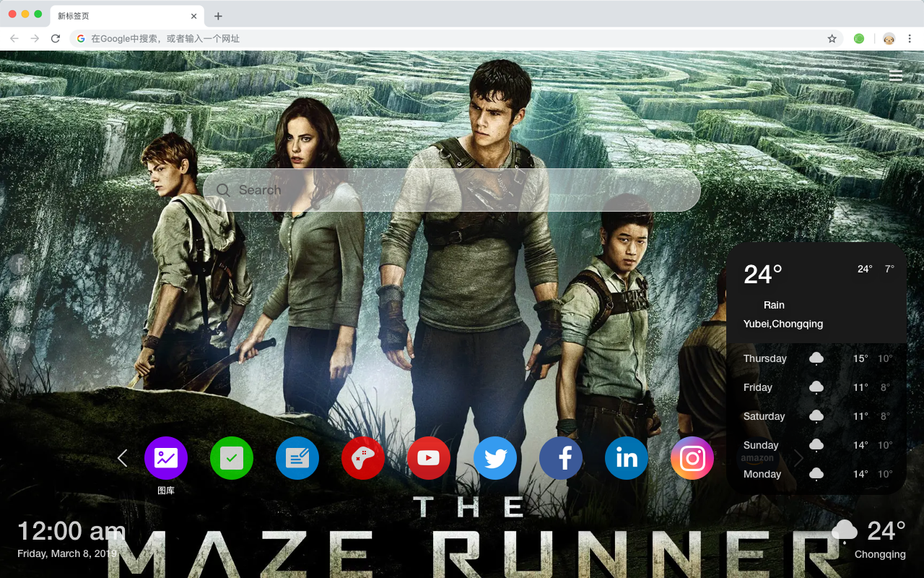Click the green extension icon in toolbar
924x578 pixels.
point(859,38)
